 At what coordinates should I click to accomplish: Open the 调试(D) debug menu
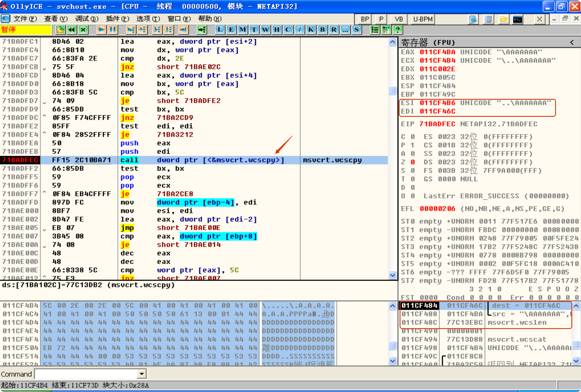point(87,19)
